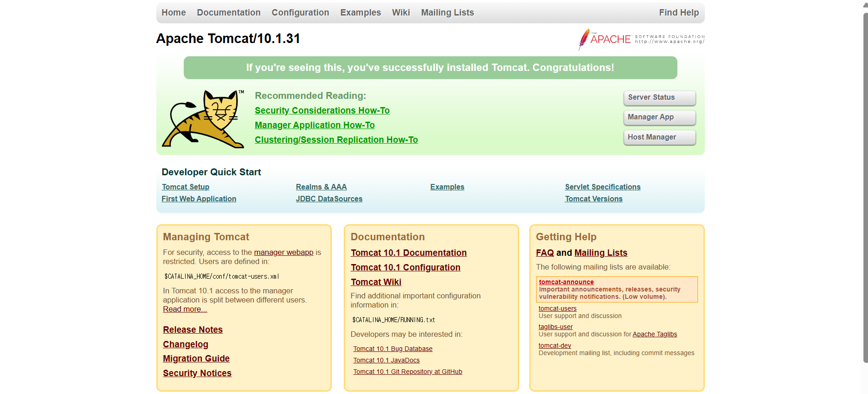Open Tomcat 10.1 Git Repository at GitHub
The image size is (868, 394).
[408, 372]
